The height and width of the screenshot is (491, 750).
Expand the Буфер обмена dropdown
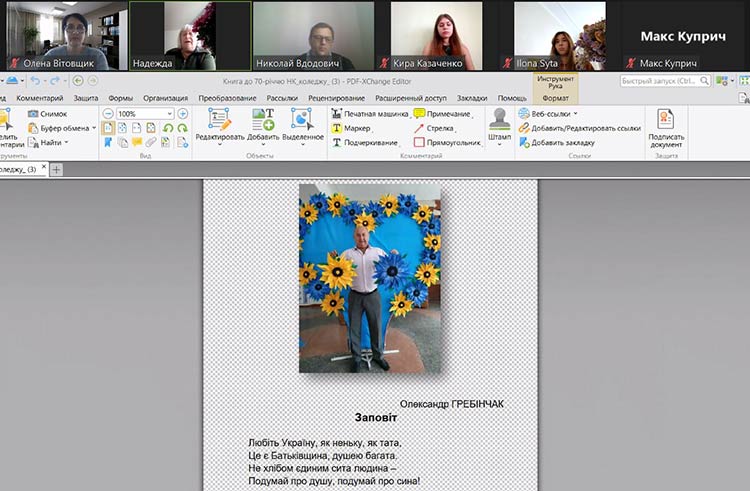coord(94,128)
